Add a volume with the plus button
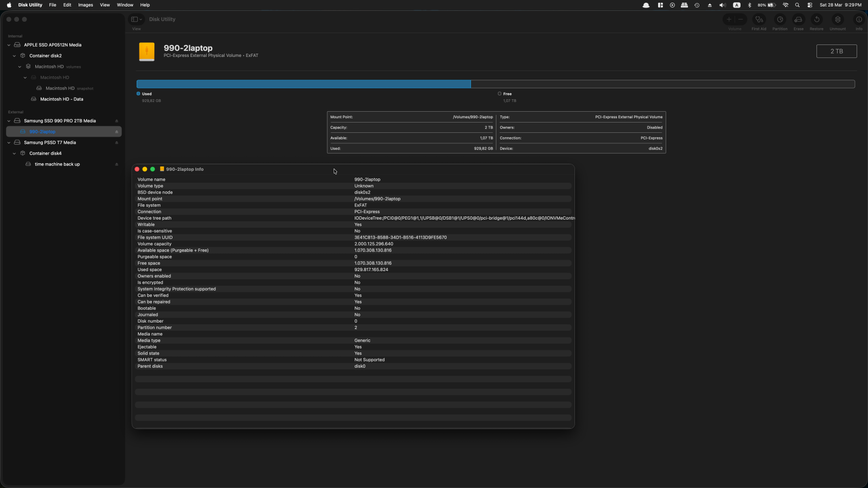The image size is (868, 488). 729,20
